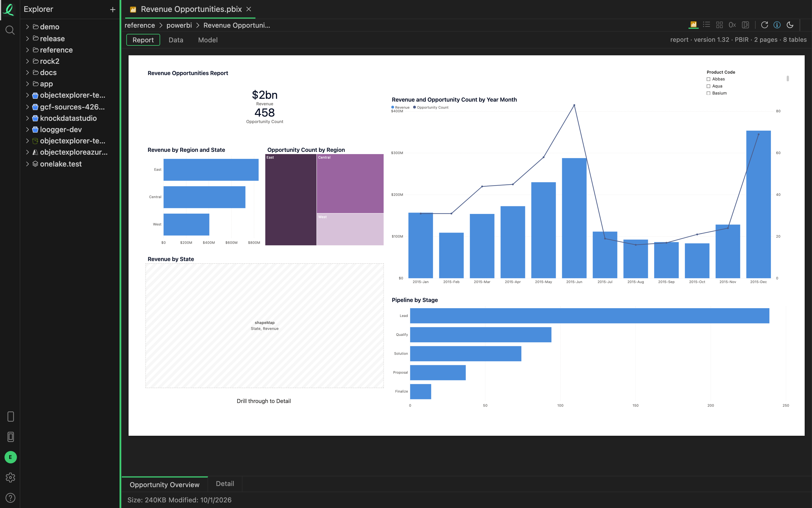
Task: Click the green E user avatar
Action: click(x=10, y=457)
